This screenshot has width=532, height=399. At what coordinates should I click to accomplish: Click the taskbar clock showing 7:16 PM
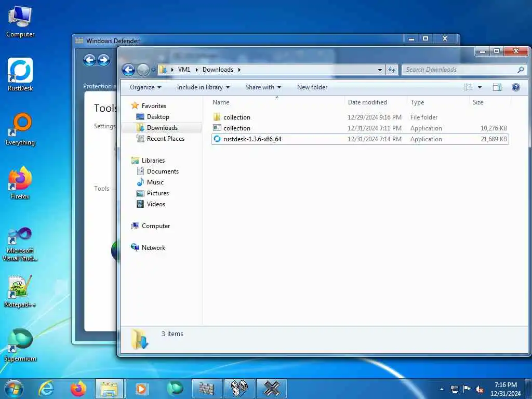point(506,389)
